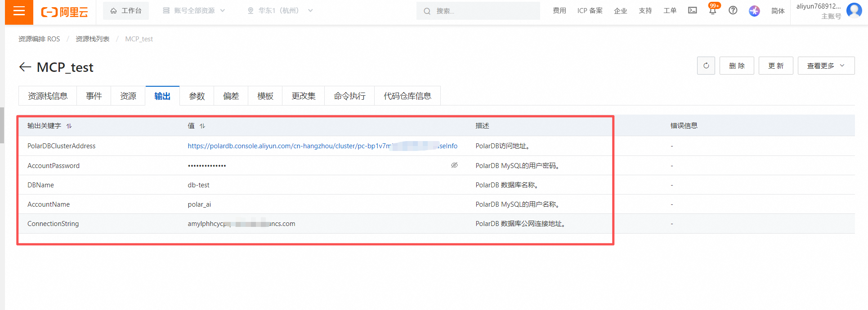Switch to the 偏差 tab
868x310 pixels.
point(231,96)
